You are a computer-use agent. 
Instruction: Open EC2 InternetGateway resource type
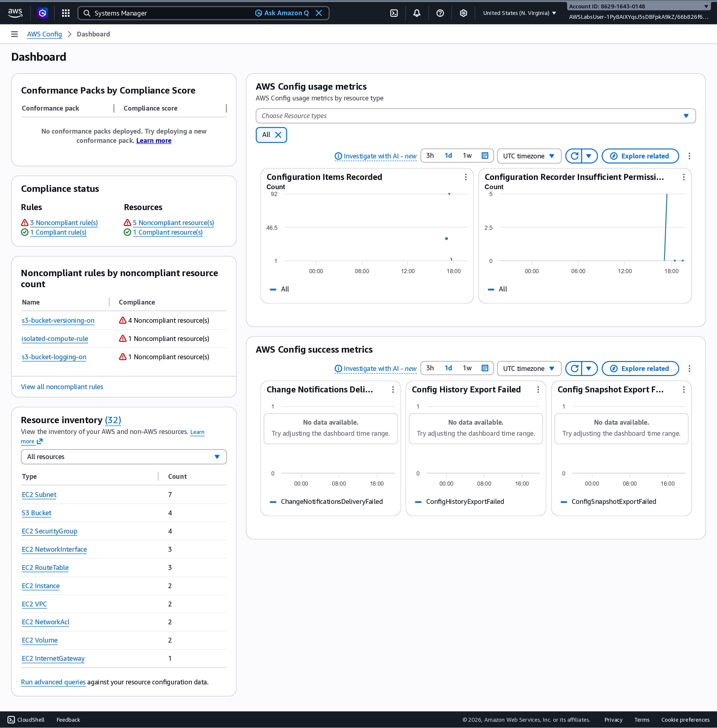53,658
